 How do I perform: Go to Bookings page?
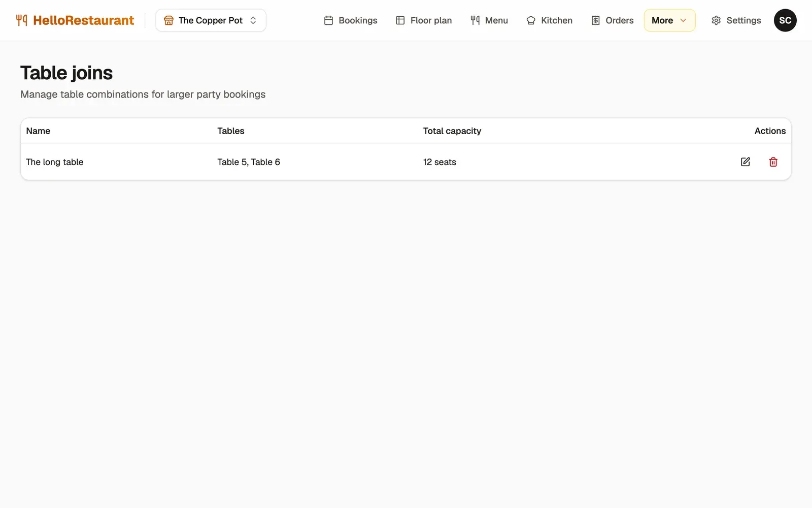pyautogui.click(x=351, y=20)
